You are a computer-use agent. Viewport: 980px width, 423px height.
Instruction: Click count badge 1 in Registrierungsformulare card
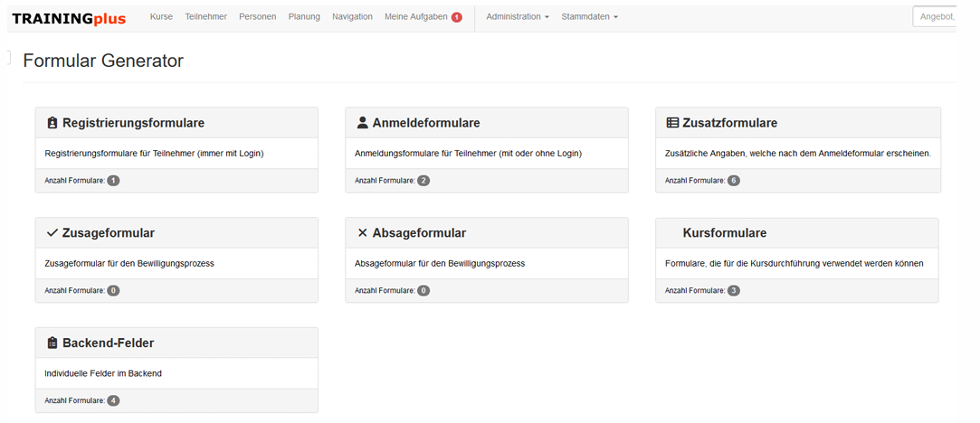click(x=113, y=180)
